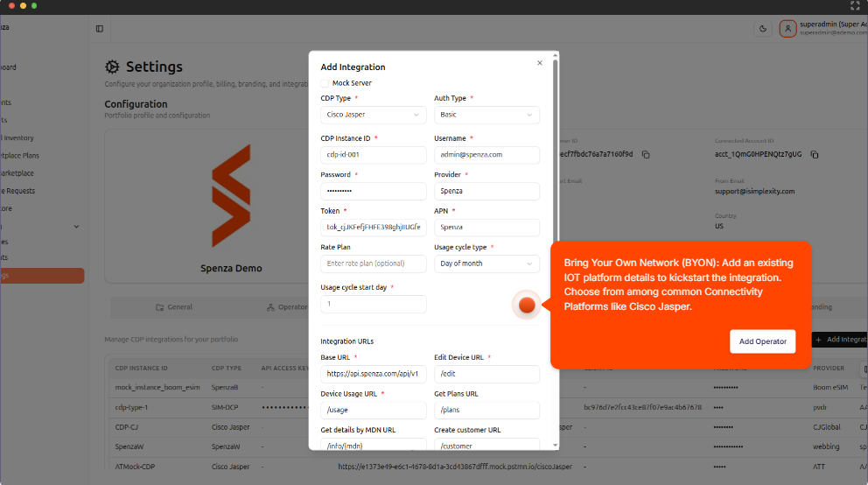Click the Add Integration button behind dialog
This screenshot has height=485, width=868.
(839, 340)
